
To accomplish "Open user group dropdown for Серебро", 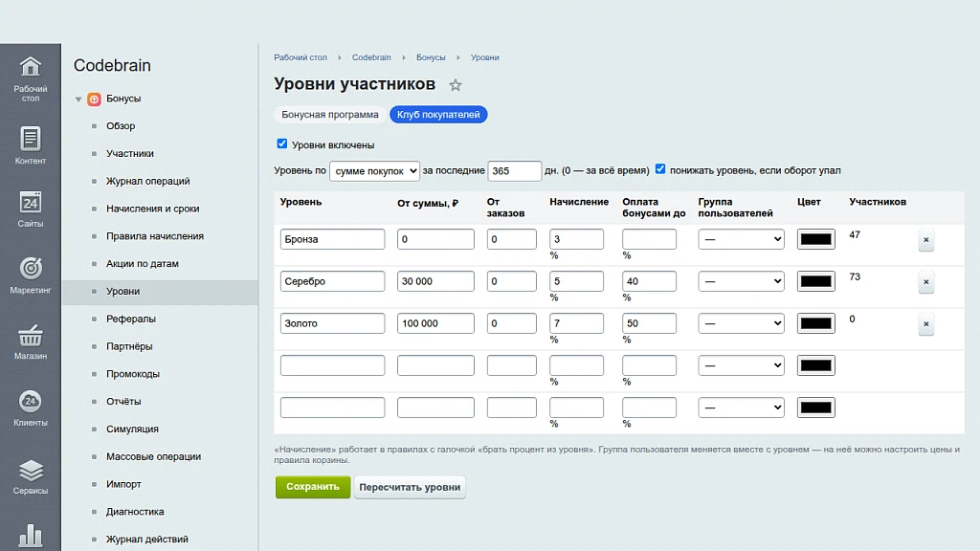I will click(741, 281).
